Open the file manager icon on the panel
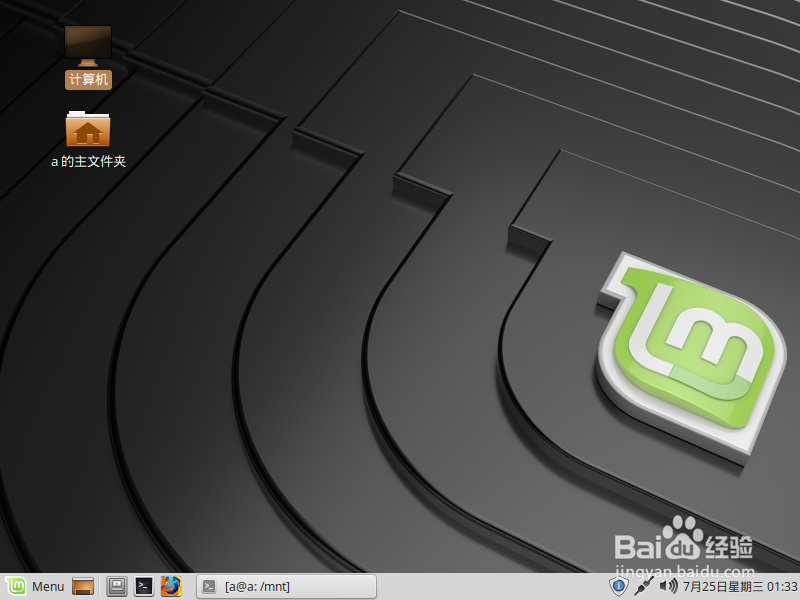This screenshot has height=600, width=800. point(83,587)
